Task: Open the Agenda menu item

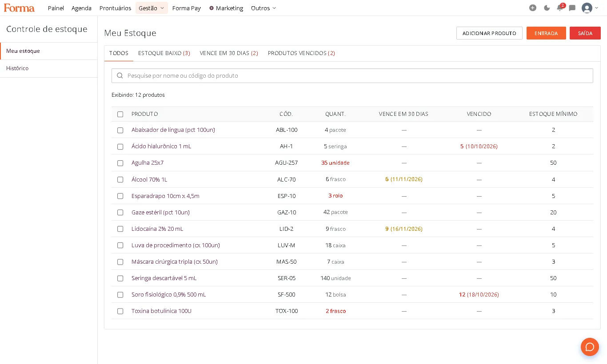Action: coord(81,8)
